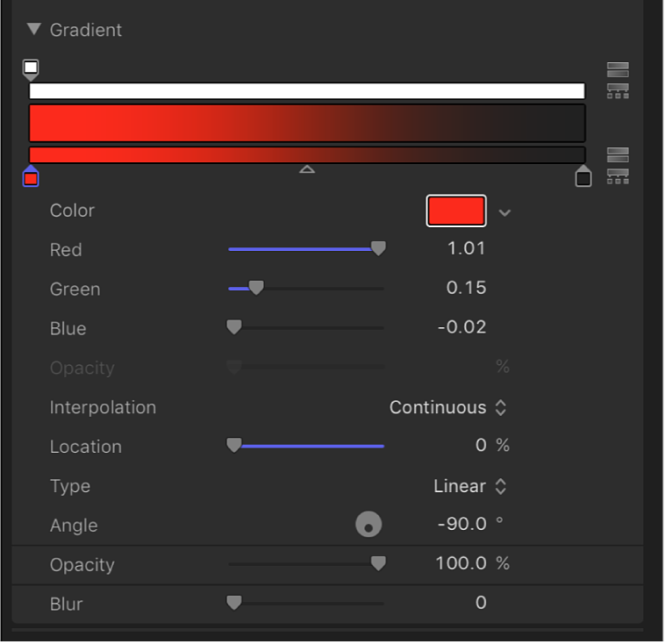Click the opacity reverse-tags icon at top right
This screenshot has height=644, width=665.
click(618, 70)
